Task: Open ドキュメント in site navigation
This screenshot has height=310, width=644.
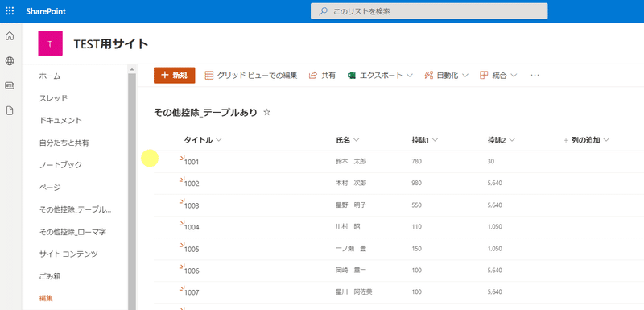Action: coord(60,120)
